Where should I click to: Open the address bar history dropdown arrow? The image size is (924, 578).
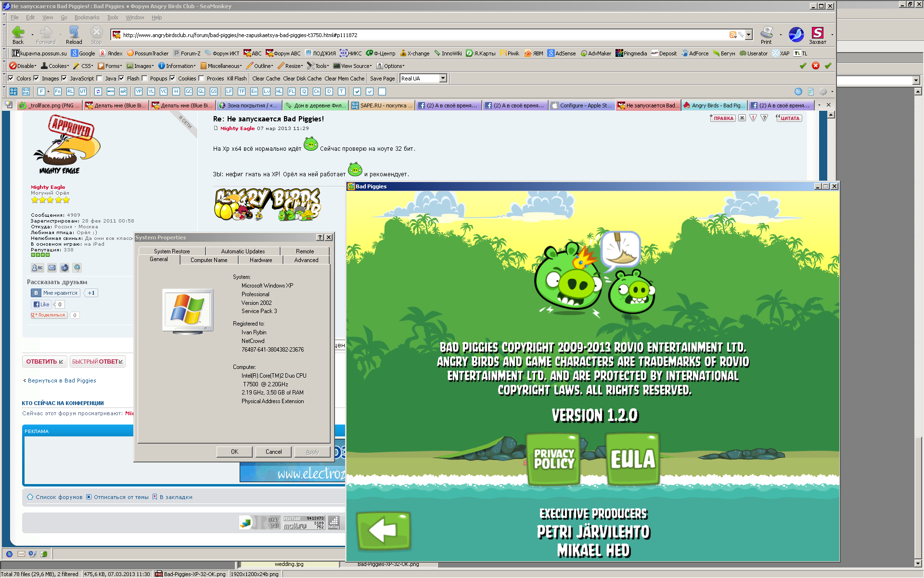(748, 35)
